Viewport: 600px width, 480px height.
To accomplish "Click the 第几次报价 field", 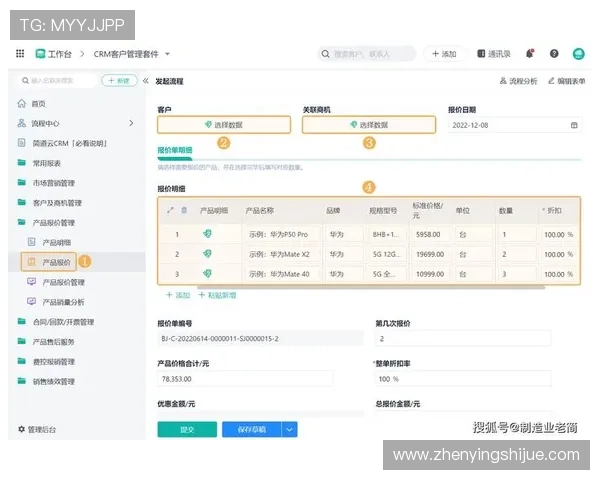I will click(463, 339).
